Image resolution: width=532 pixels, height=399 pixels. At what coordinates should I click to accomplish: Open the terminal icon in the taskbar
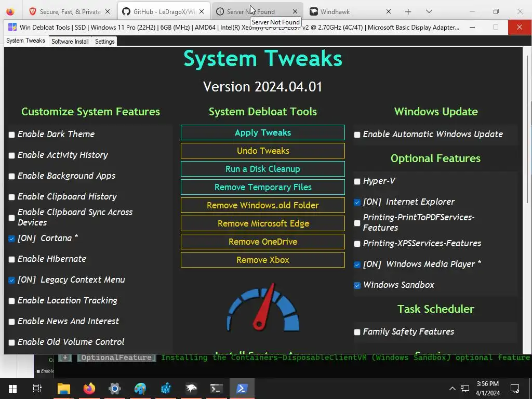click(x=217, y=389)
